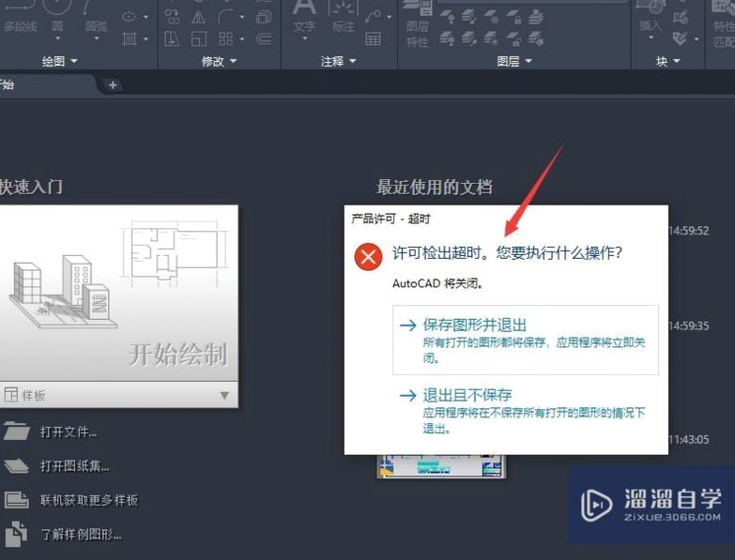Open the Array dropdown arrow
This screenshot has height=560, width=735.
tap(242, 38)
